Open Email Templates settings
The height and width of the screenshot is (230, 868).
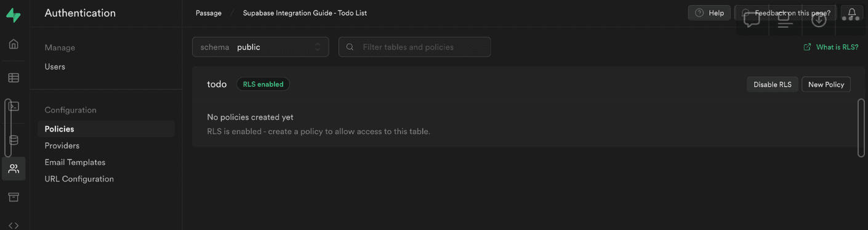click(75, 162)
